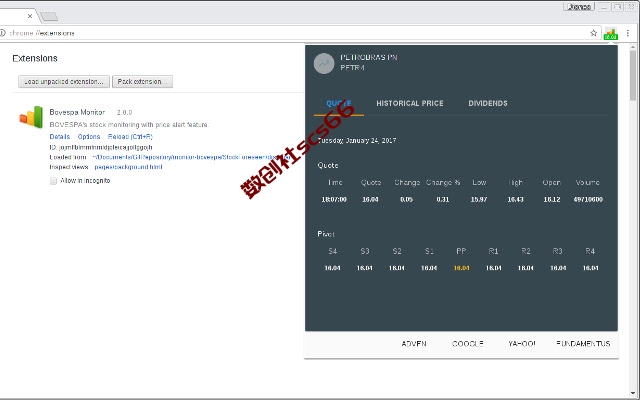The width and height of the screenshot is (640, 400).
Task: Click the High value 16.43
Action: tap(515, 200)
